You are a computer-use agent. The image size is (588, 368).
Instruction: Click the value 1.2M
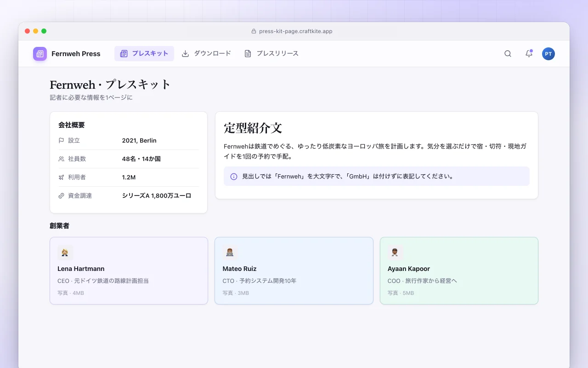coord(129,178)
